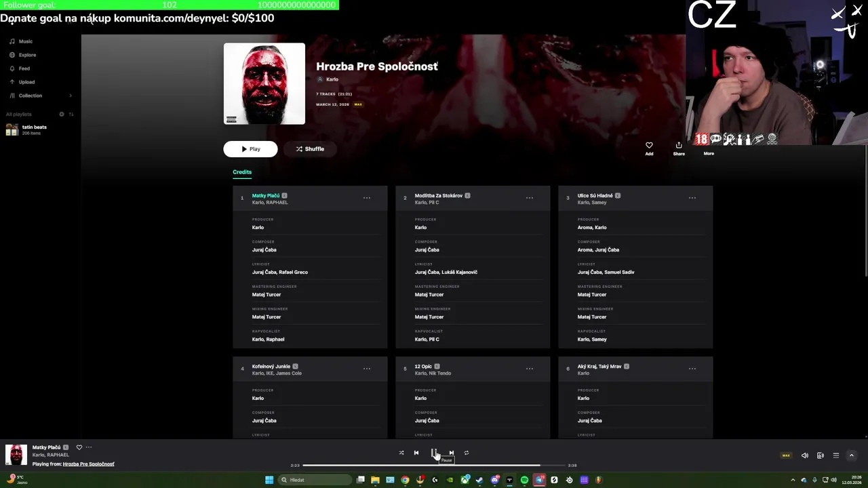Click 'Karlo, IKE, James Cole' artists line

point(277,373)
